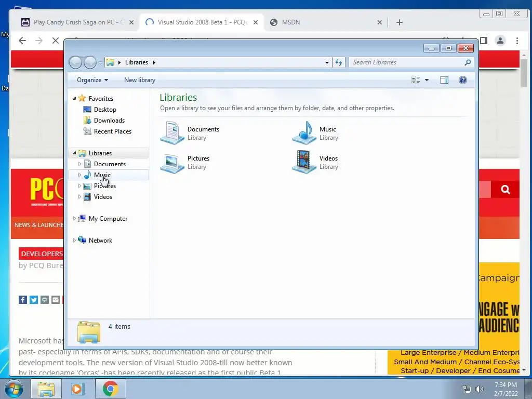Expand the arrow after Libraries breadcrumb

(x=154, y=62)
